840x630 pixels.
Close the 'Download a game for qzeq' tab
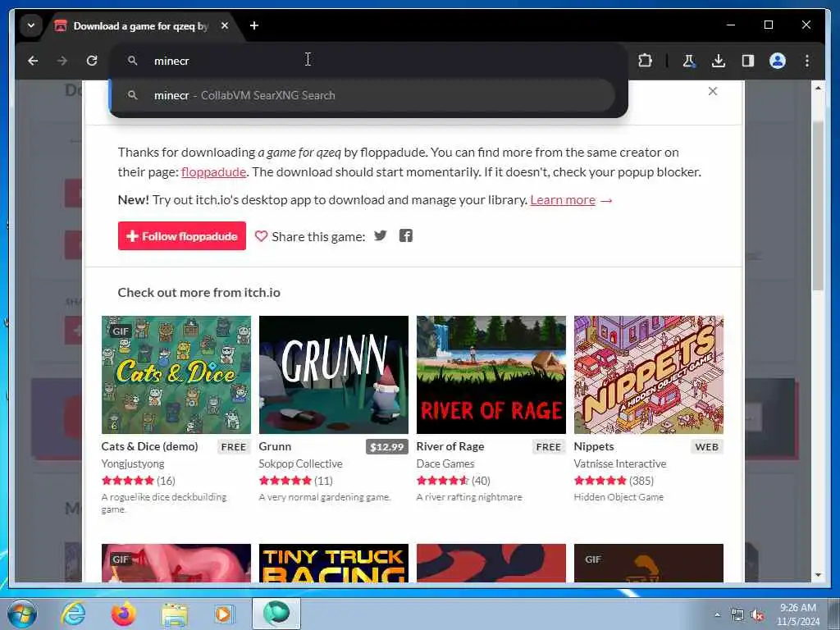coord(225,25)
